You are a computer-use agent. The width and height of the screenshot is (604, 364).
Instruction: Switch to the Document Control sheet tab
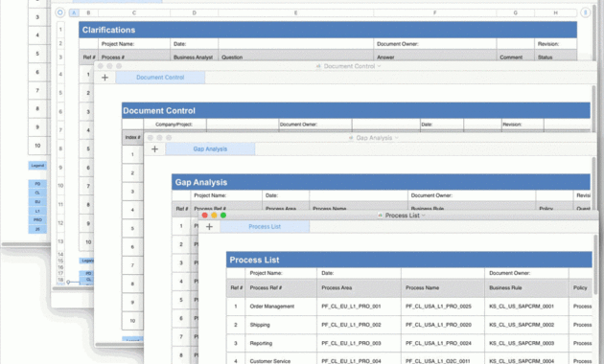tap(160, 78)
